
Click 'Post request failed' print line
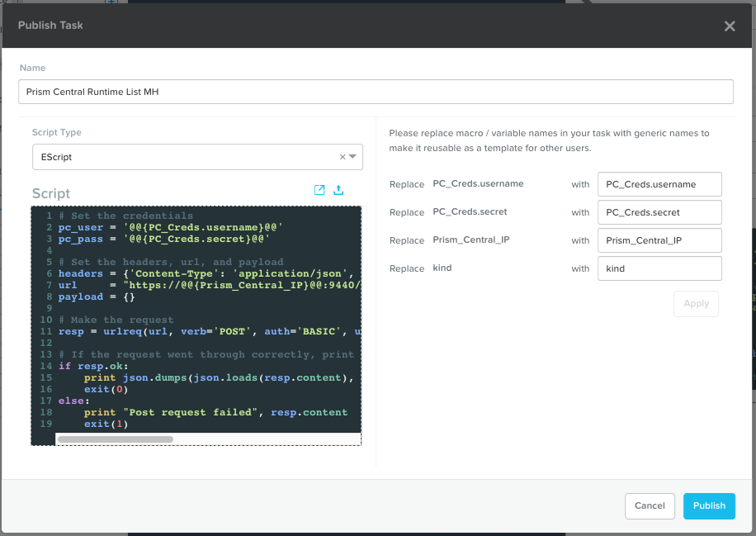pyautogui.click(x=215, y=412)
